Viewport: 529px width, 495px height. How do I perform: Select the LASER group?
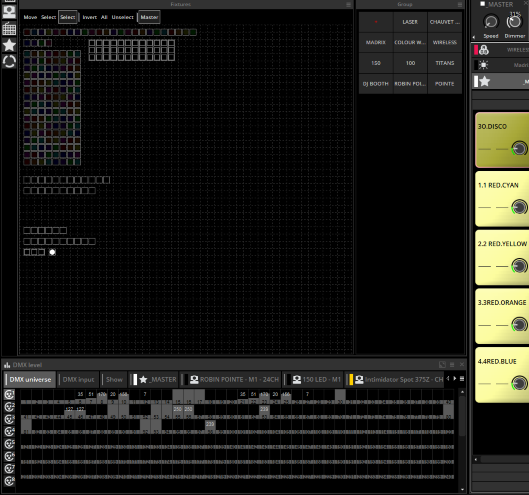410,22
